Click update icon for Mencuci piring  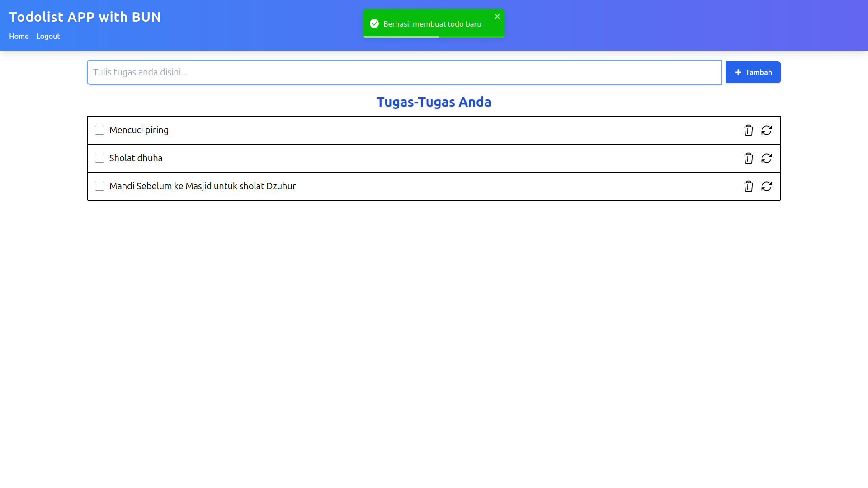coord(766,130)
